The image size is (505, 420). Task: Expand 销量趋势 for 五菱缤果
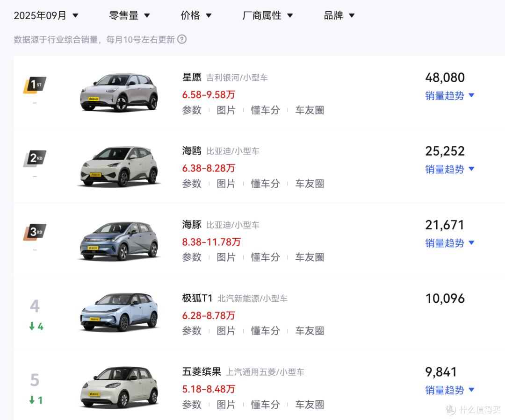(450, 390)
